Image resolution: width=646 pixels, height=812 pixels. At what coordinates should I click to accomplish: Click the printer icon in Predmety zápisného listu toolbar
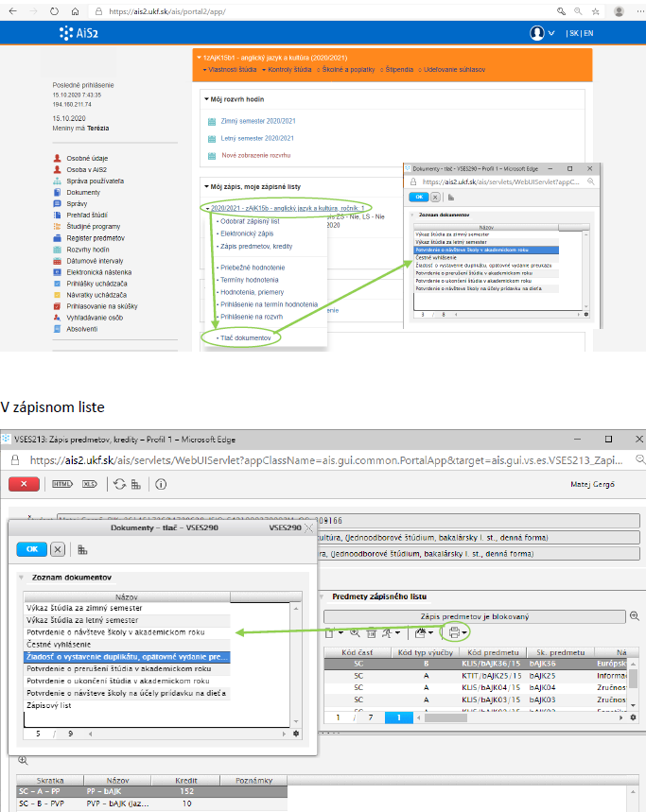click(x=456, y=632)
